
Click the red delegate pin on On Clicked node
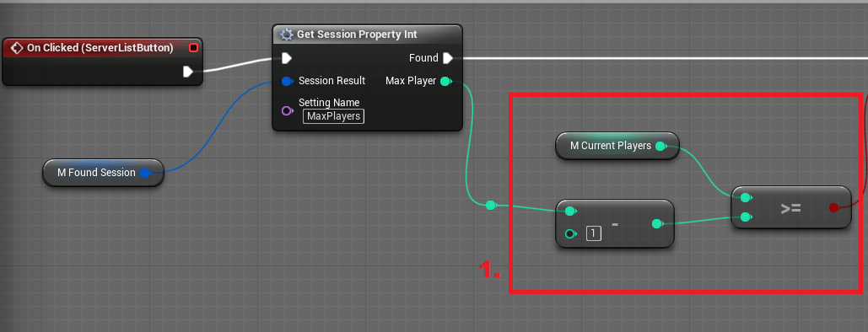[x=193, y=48]
